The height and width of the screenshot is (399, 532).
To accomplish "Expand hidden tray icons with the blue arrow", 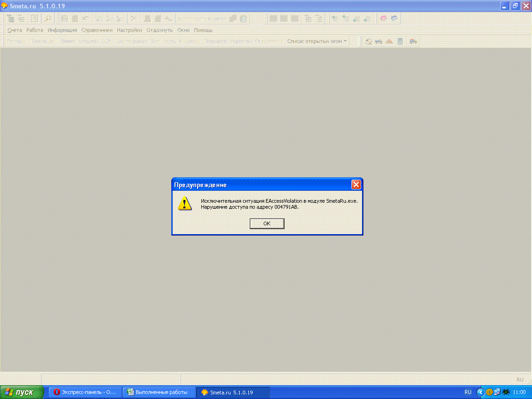I will 480,392.
